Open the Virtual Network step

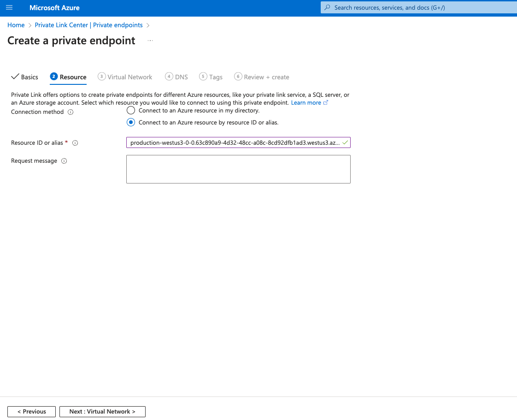[x=129, y=77]
